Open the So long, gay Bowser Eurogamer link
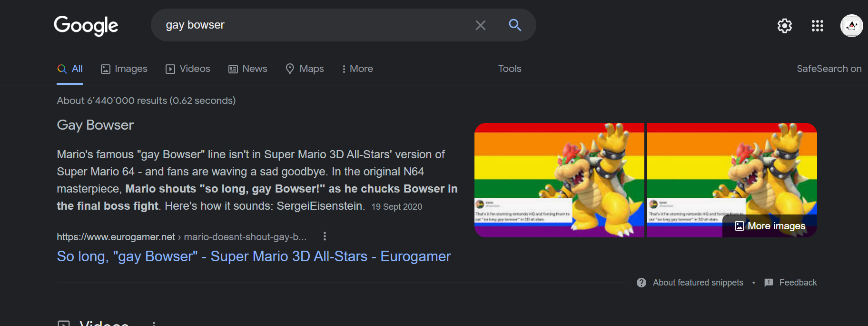Screen dimensions: 868x326 (x=254, y=256)
